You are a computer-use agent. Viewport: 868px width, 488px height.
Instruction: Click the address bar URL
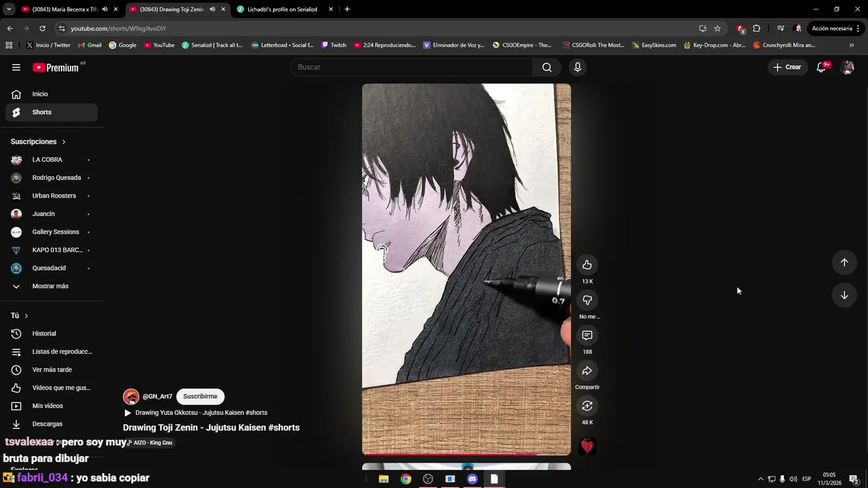point(118,28)
